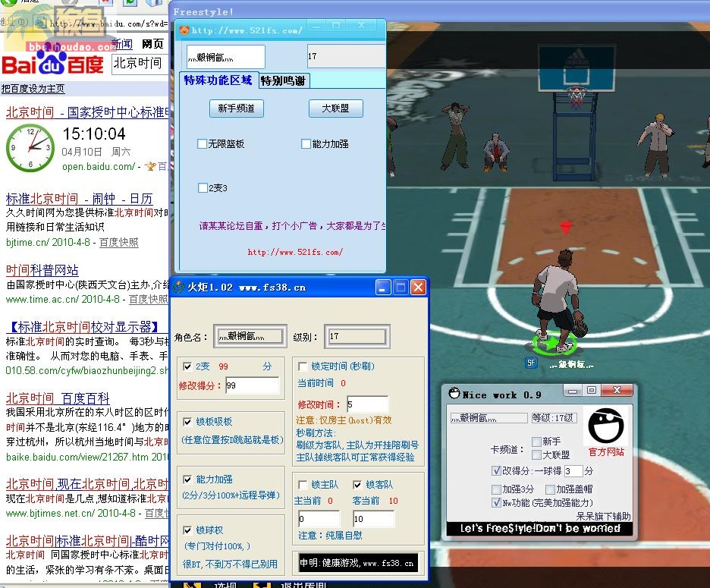
Task: Open Baidu 新闻 tab
Action: (122, 43)
